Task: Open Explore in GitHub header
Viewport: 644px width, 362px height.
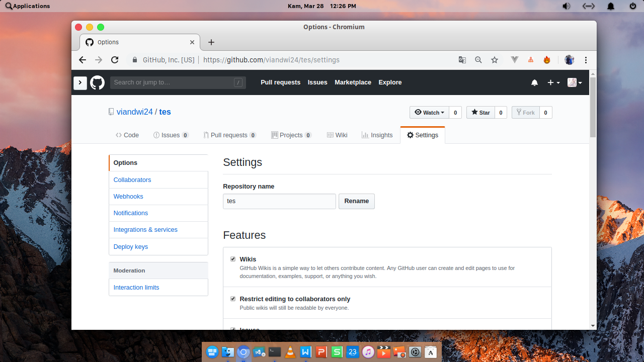Action: (390, 82)
